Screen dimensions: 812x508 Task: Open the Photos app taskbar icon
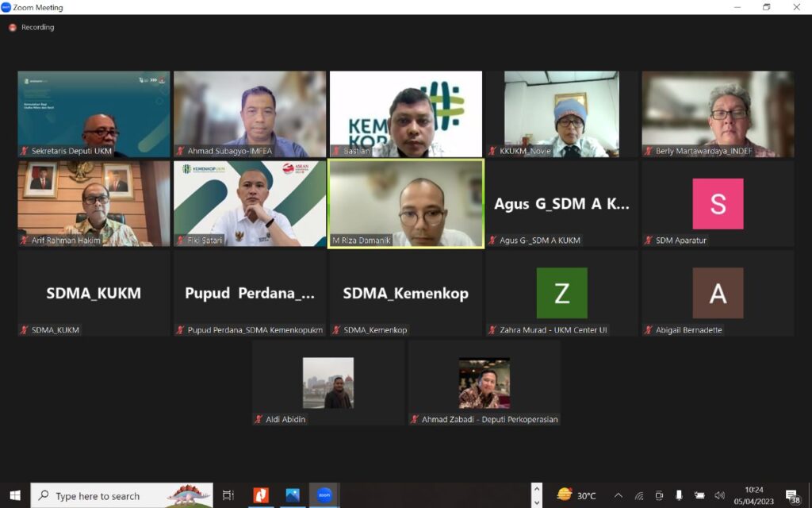(x=293, y=495)
